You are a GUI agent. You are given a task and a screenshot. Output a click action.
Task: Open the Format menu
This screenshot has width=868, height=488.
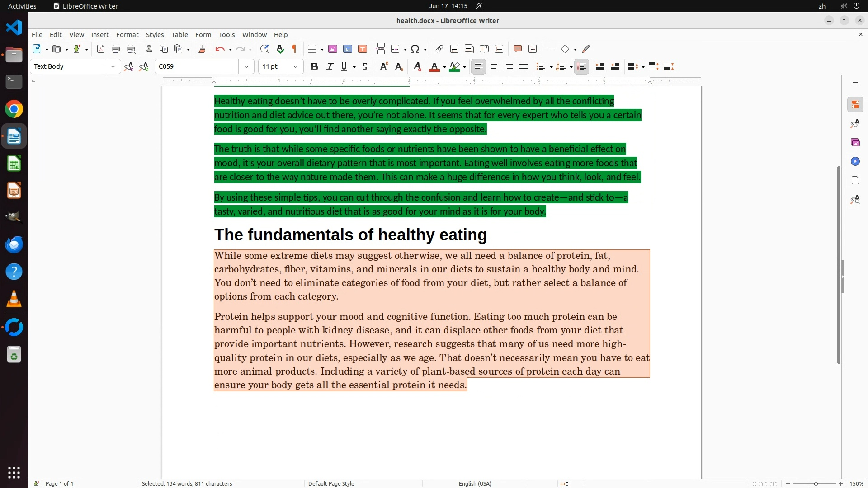click(127, 35)
